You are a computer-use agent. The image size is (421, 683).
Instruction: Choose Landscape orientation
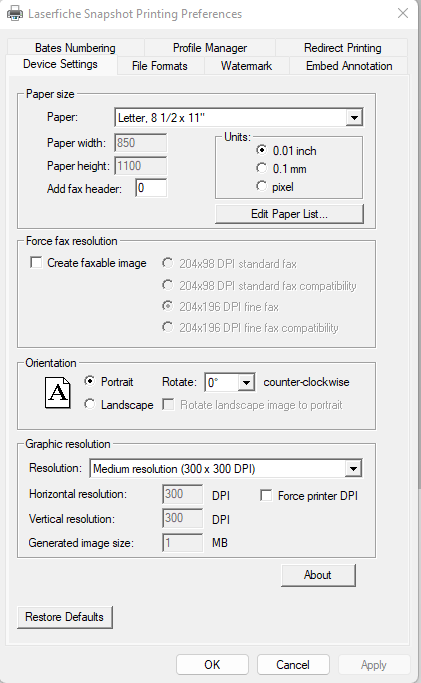119,405
